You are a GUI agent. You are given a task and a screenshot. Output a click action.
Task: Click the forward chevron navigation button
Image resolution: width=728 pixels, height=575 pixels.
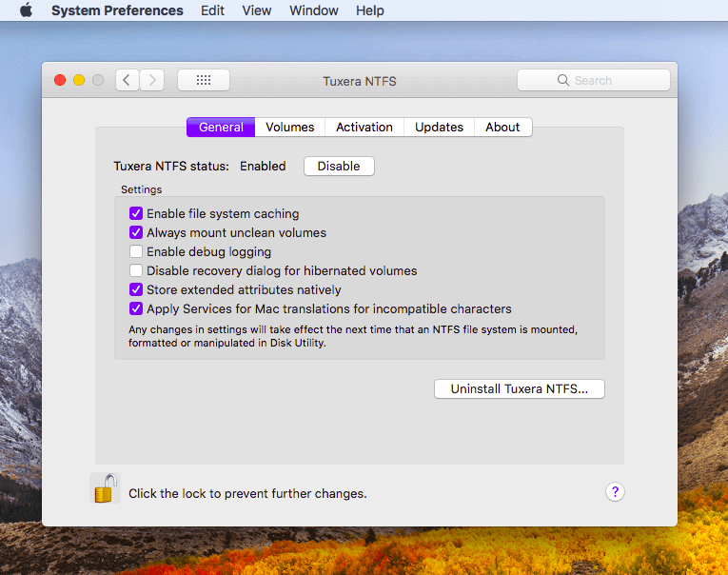point(152,81)
